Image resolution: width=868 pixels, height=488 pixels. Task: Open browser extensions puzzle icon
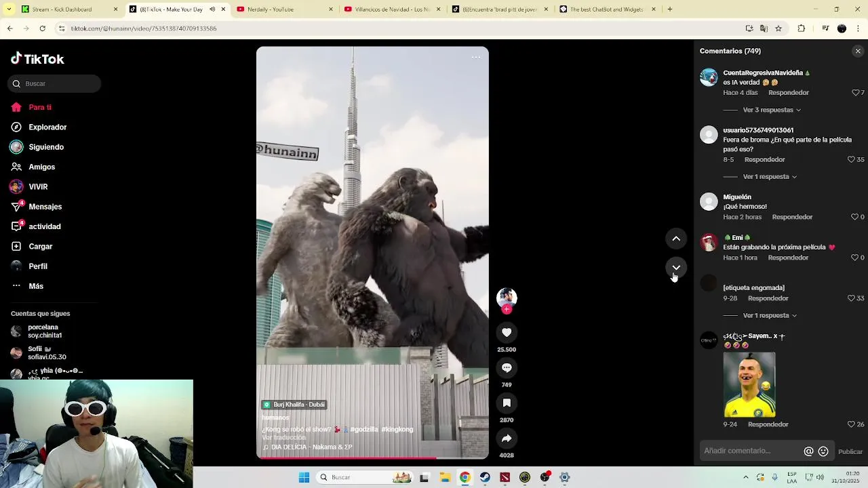pos(802,28)
